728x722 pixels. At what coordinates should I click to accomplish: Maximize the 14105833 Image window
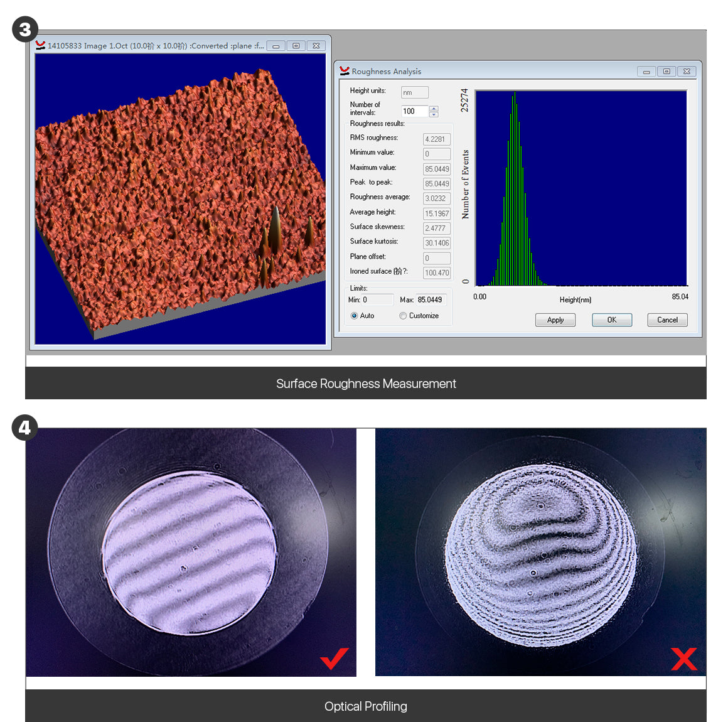(296, 46)
